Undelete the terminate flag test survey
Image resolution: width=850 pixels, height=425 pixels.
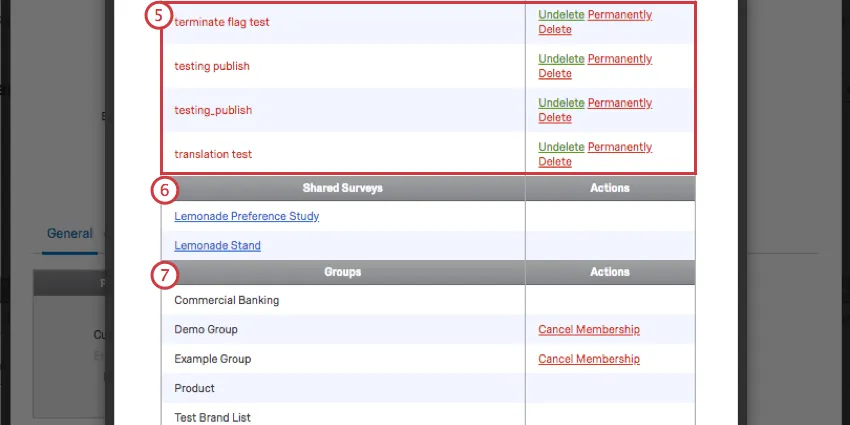[560, 15]
